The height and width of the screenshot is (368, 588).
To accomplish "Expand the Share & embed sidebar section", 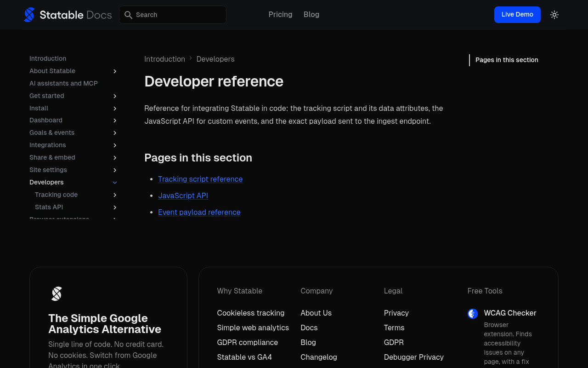I will (115, 158).
